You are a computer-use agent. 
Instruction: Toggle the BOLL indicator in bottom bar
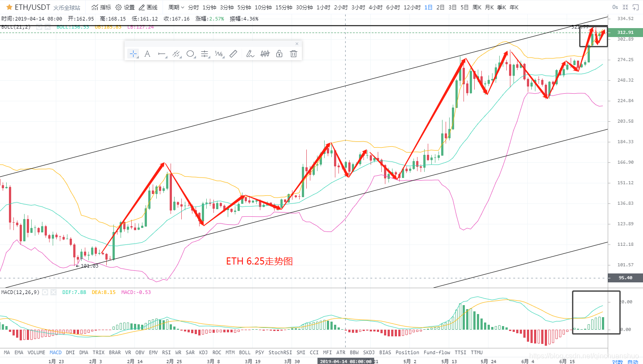click(x=245, y=352)
